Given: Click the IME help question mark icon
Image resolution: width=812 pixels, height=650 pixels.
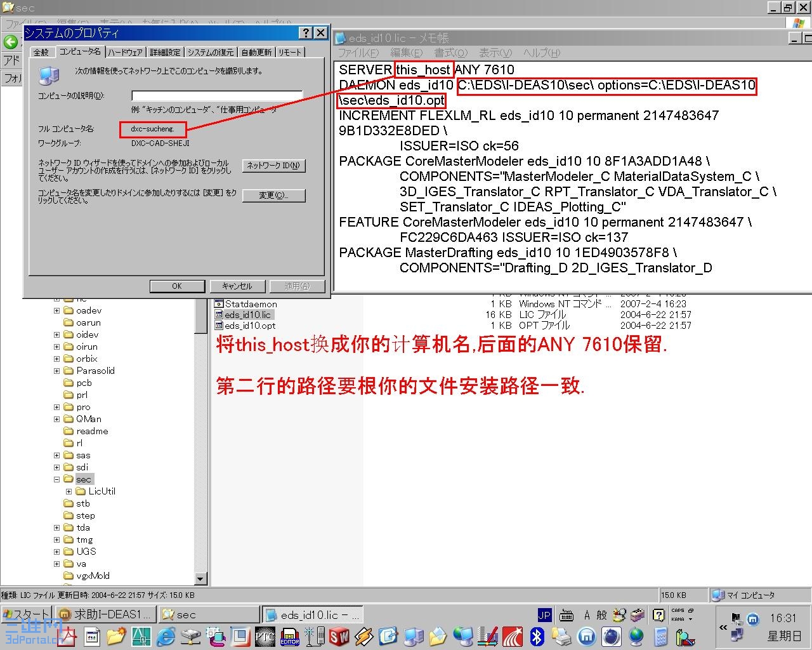Looking at the screenshot, I should [659, 614].
